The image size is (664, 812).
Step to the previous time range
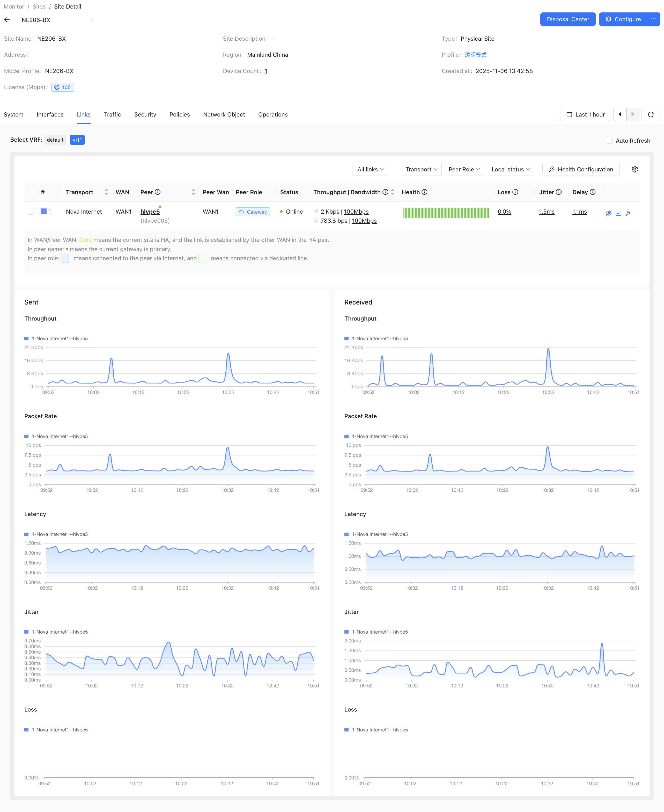click(620, 114)
